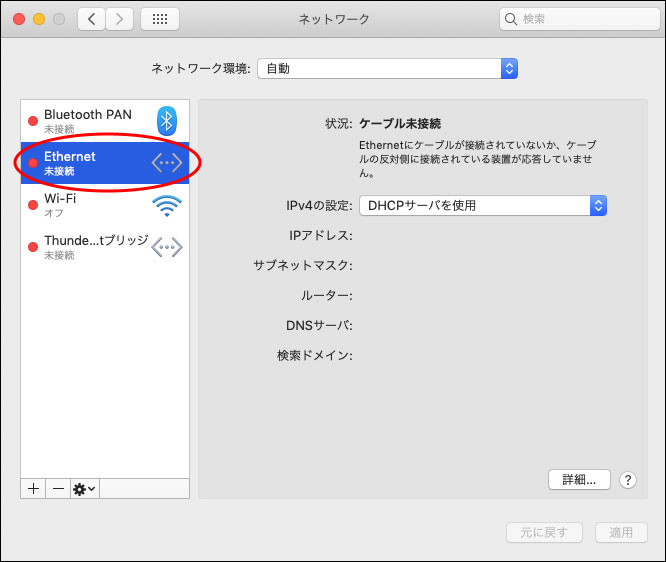The width and height of the screenshot is (666, 562).
Task: Click the 検索ドメイン: label
Action: click(x=315, y=355)
